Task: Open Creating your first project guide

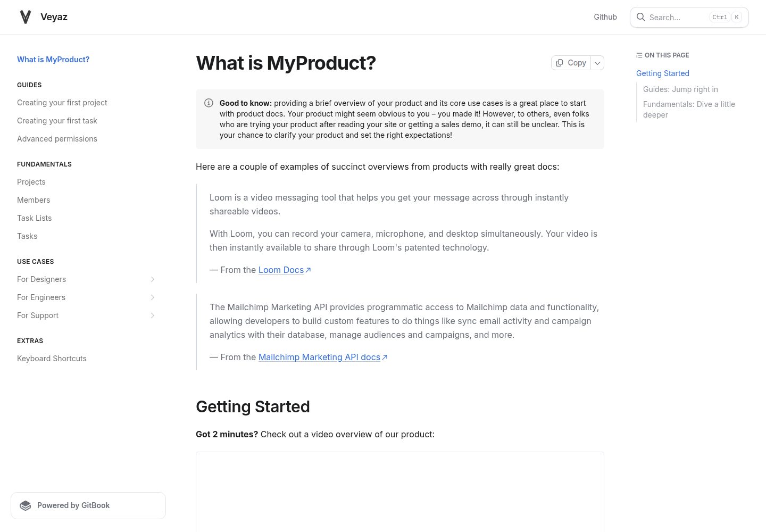Action: tap(62, 103)
